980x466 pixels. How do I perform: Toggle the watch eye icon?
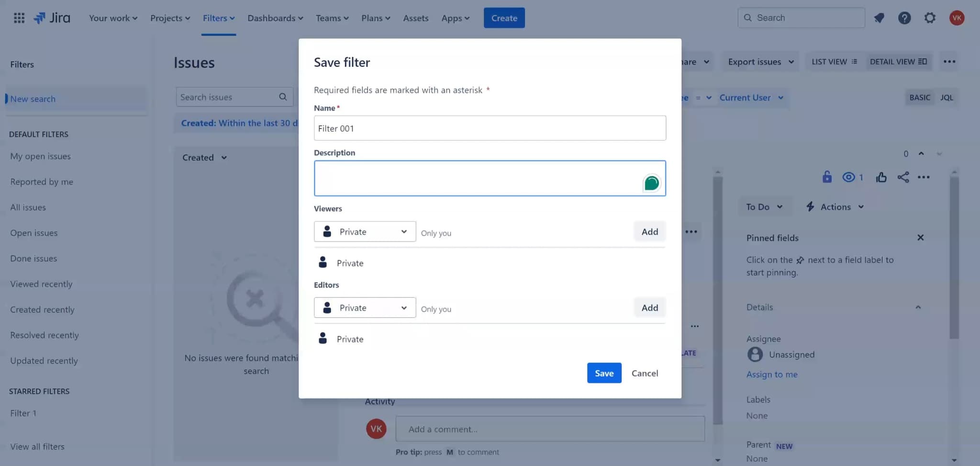tap(848, 177)
